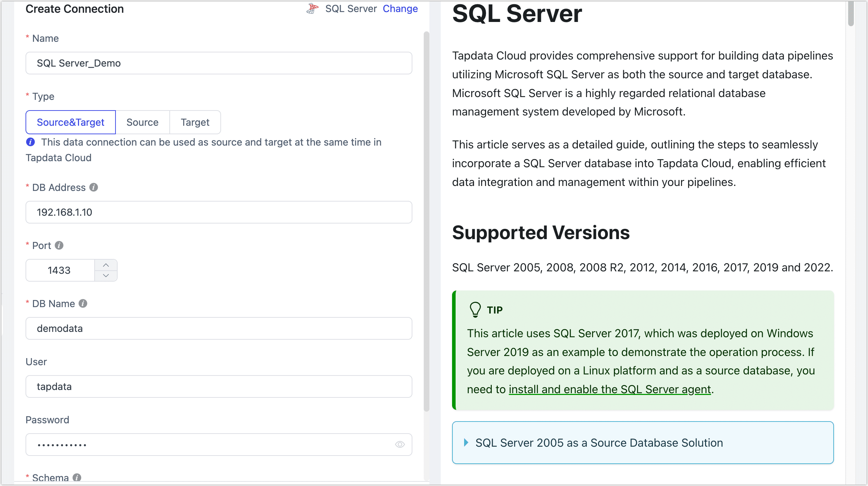Decrease port with the down arrow
Viewport: 868px width, 486px height.
(x=106, y=276)
